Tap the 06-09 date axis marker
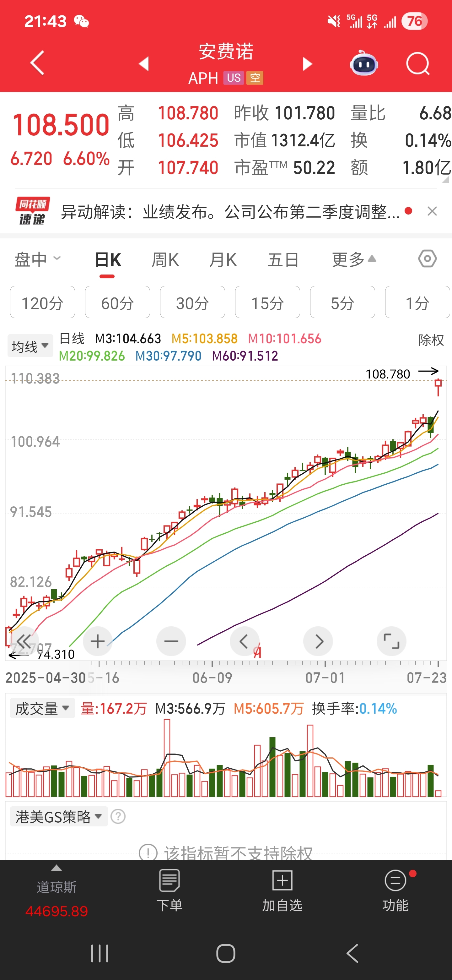Image resolution: width=452 pixels, height=980 pixels. click(x=212, y=677)
